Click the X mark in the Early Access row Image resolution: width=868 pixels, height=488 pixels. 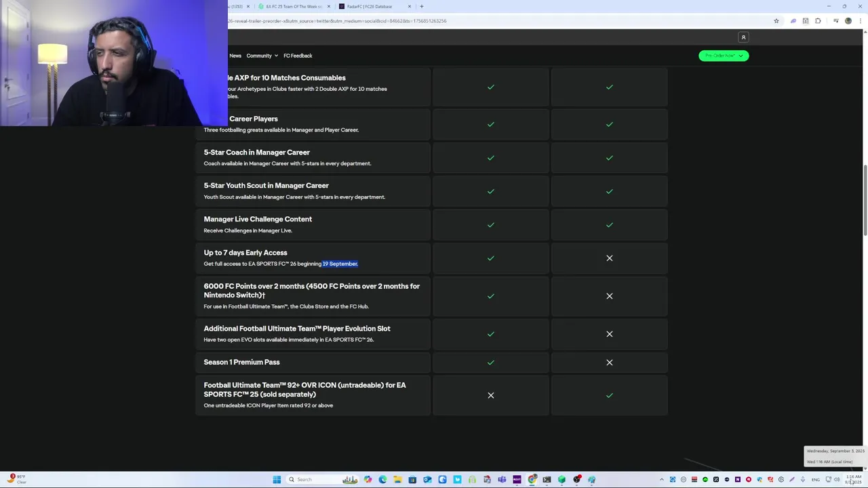pos(609,258)
